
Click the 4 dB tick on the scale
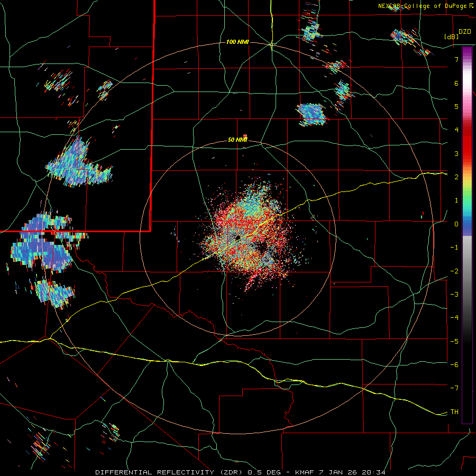tap(456, 130)
